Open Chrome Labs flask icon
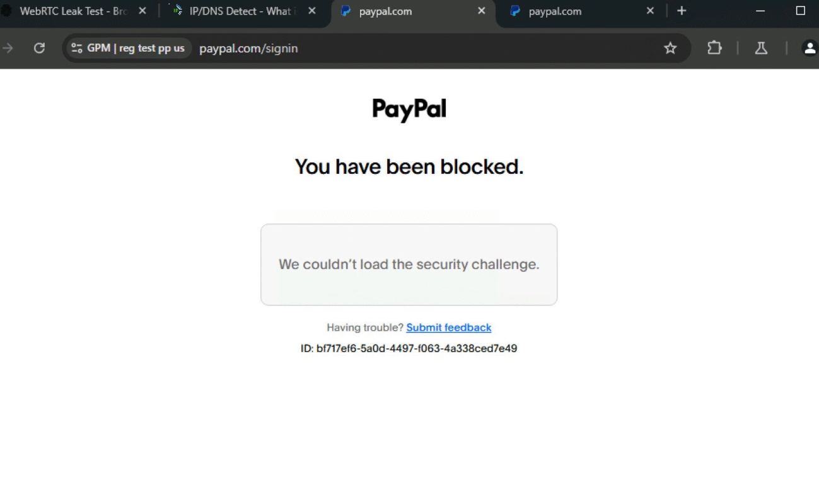The height and width of the screenshot is (504, 819). tap(761, 48)
